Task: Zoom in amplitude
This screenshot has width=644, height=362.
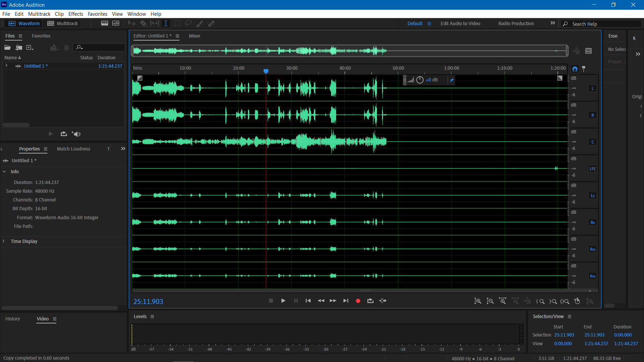Action: [478, 301]
